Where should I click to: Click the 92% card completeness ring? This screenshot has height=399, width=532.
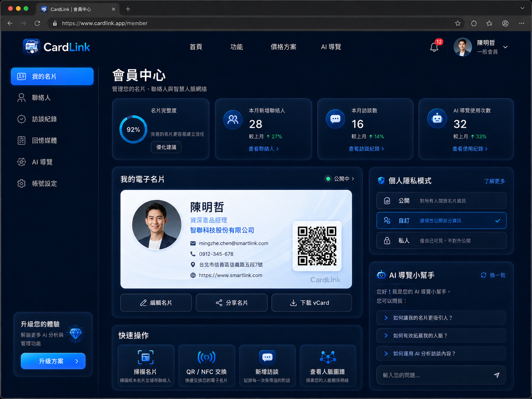click(x=133, y=129)
